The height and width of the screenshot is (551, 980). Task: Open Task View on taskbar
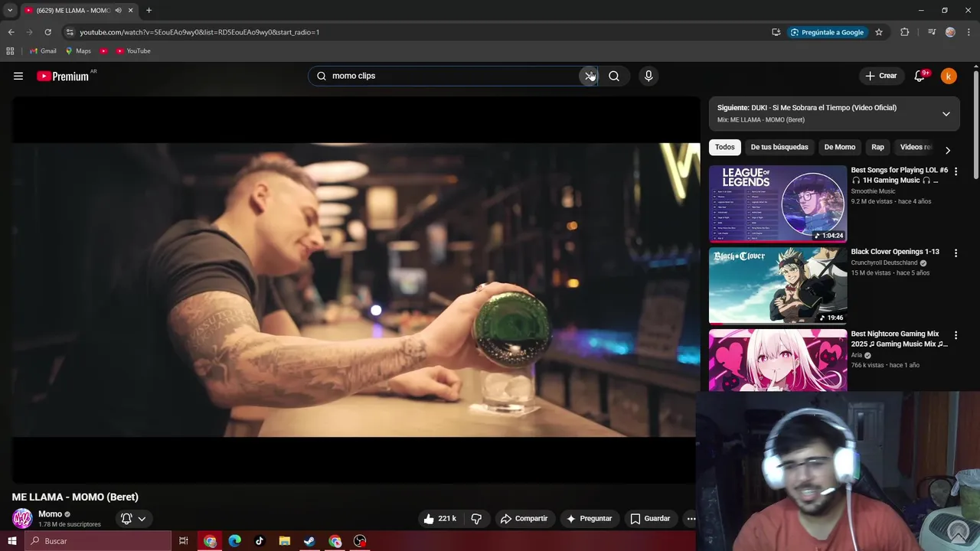pyautogui.click(x=184, y=541)
